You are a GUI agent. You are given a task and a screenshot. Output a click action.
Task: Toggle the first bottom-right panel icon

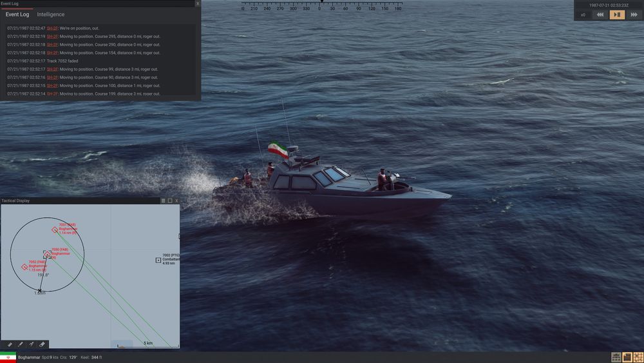[x=616, y=357]
